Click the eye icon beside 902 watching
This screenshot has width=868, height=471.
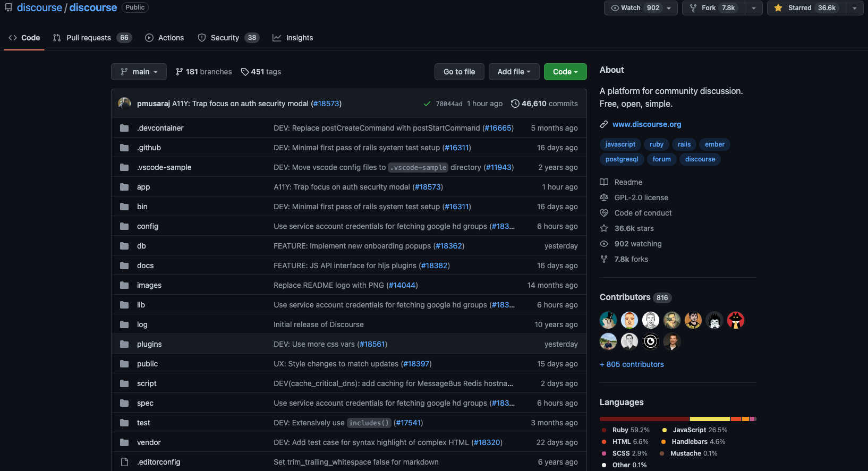click(604, 244)
